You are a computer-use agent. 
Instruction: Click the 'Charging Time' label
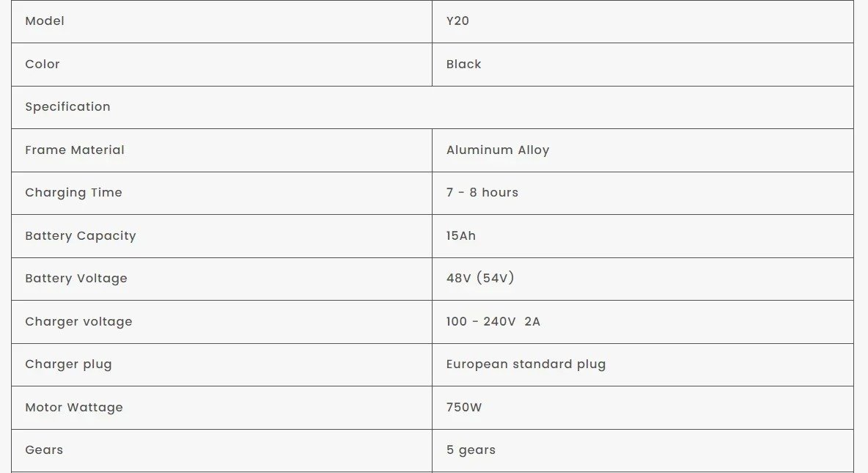[73, 193]
